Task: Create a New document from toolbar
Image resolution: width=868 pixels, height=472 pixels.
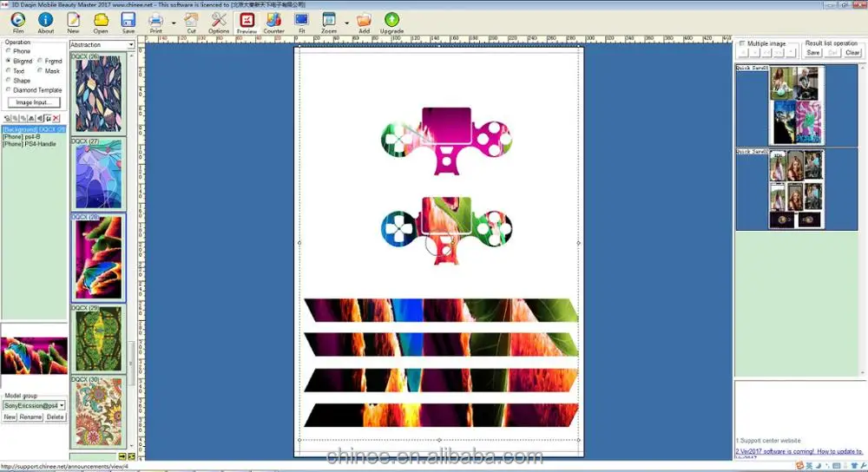Action: [x=73, y=23]
